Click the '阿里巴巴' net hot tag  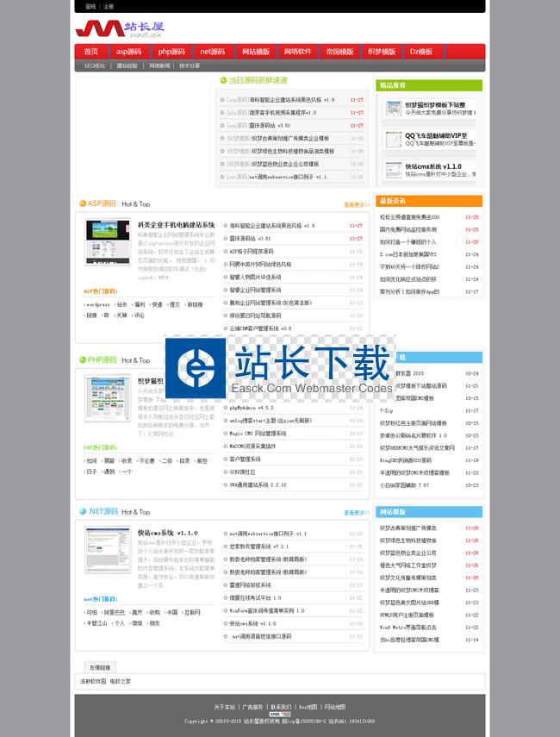[115, 613]
